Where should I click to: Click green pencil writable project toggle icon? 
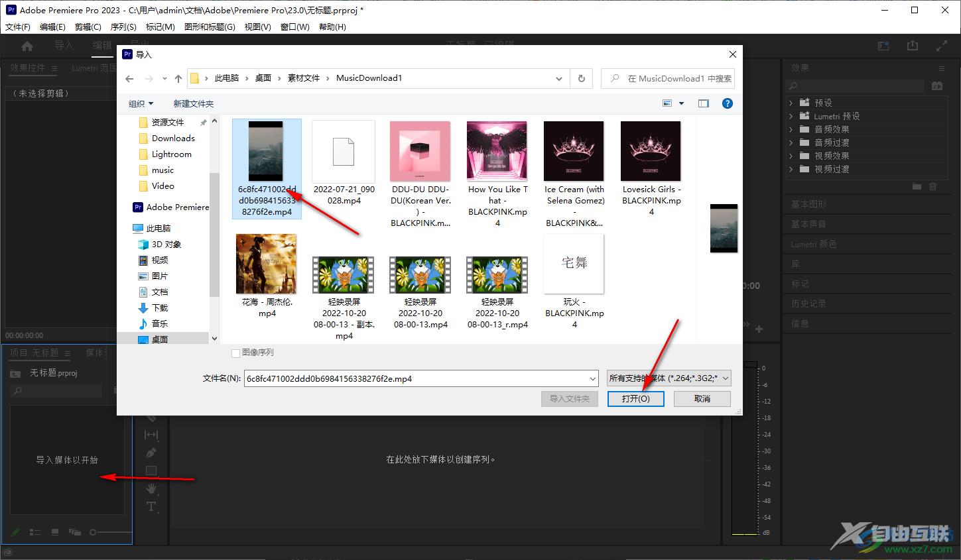pos(15,532)
